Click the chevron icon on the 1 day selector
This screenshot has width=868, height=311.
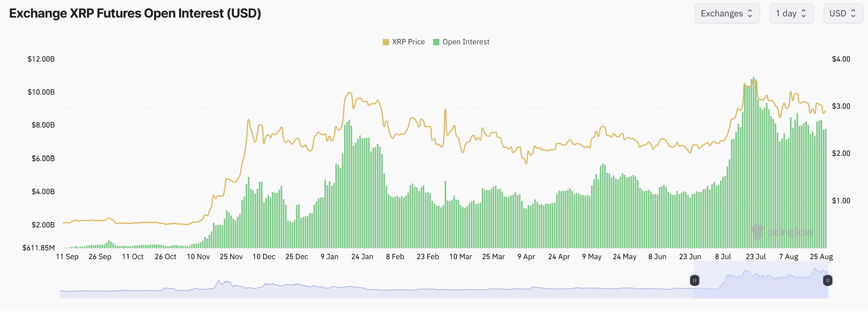[804, 13]
